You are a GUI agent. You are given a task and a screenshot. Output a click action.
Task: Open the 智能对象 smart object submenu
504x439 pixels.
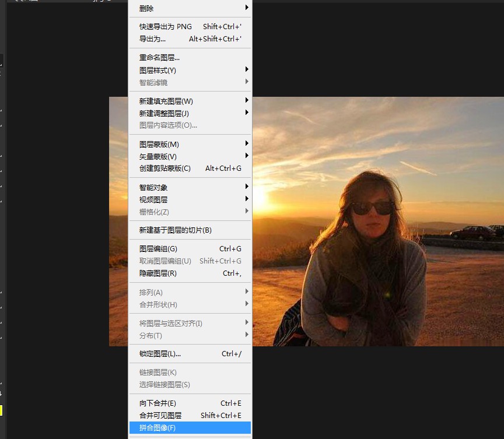coord(175,187)
